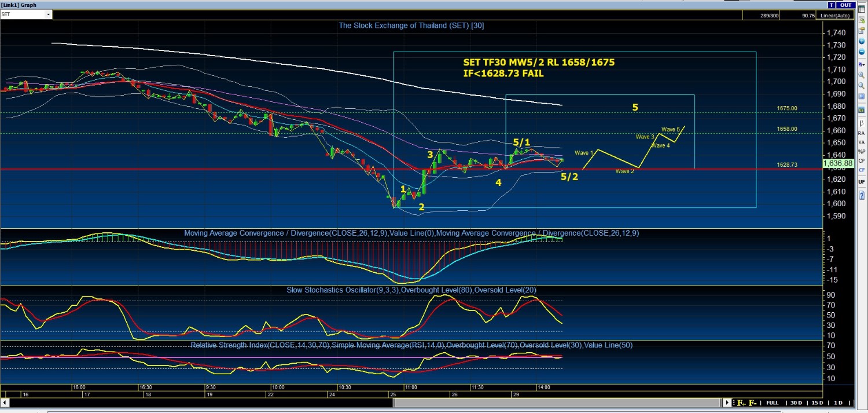Open the chart type dropdown icon

point(862,65)
